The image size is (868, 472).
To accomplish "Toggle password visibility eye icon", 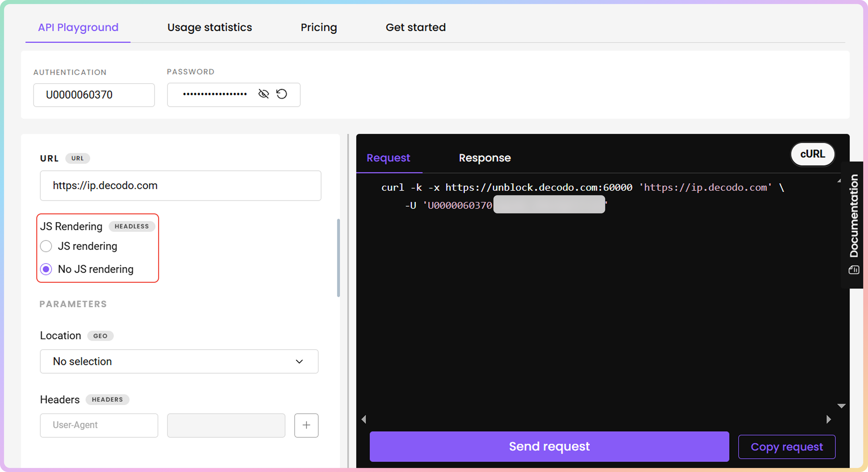I will pos(264,94).
